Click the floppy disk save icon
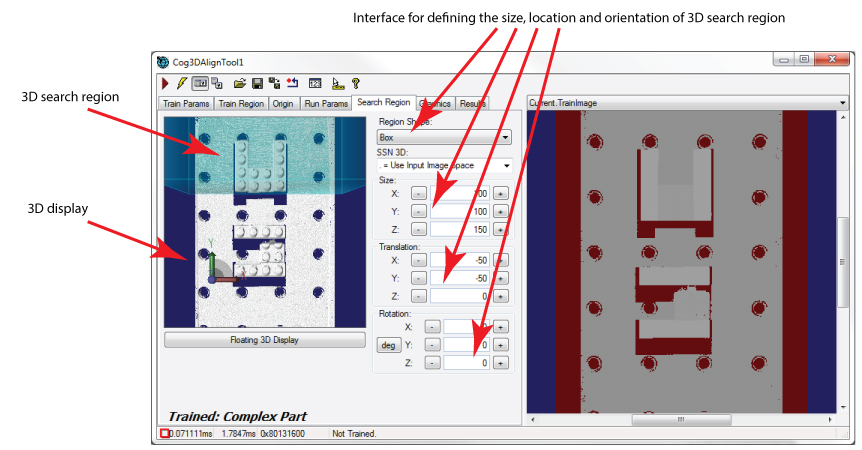The width and height of the screenshot is (862, 450). pos(257,83)
